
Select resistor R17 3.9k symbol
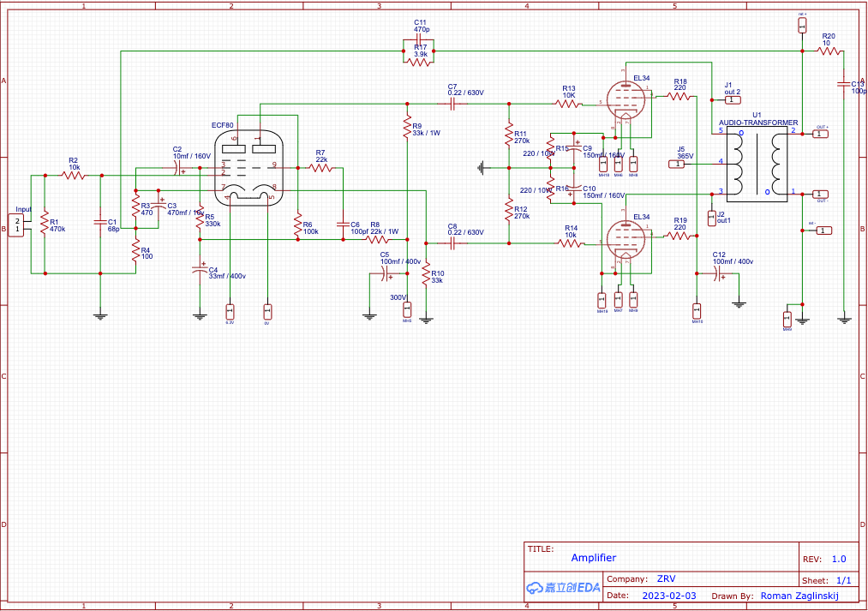coord(418,61)
